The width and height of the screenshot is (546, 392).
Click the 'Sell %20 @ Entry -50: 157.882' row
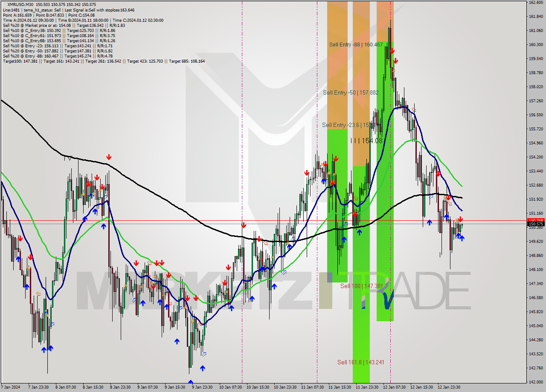point(58,51)
